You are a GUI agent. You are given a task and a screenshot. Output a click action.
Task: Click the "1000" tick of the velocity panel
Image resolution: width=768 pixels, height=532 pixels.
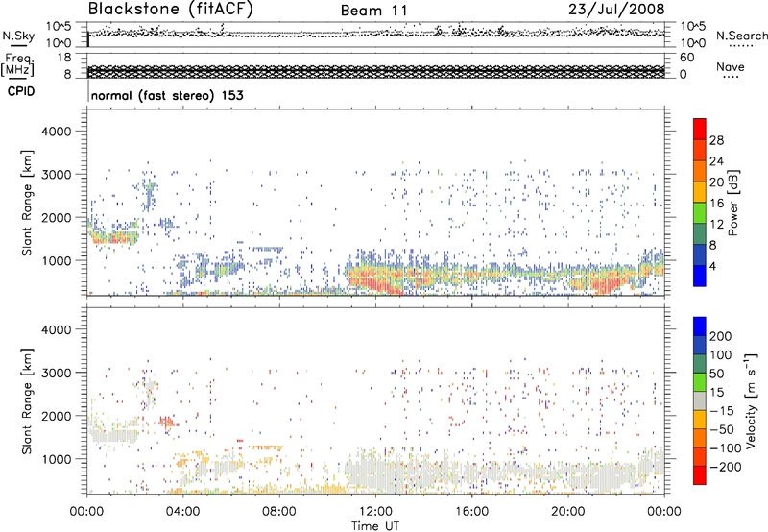click(x=56, y=459)
